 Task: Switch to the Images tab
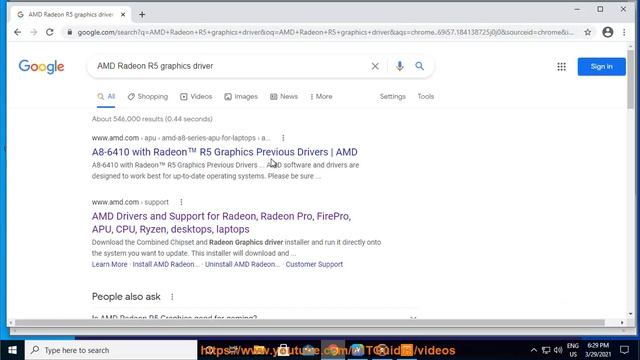(241, 97)
